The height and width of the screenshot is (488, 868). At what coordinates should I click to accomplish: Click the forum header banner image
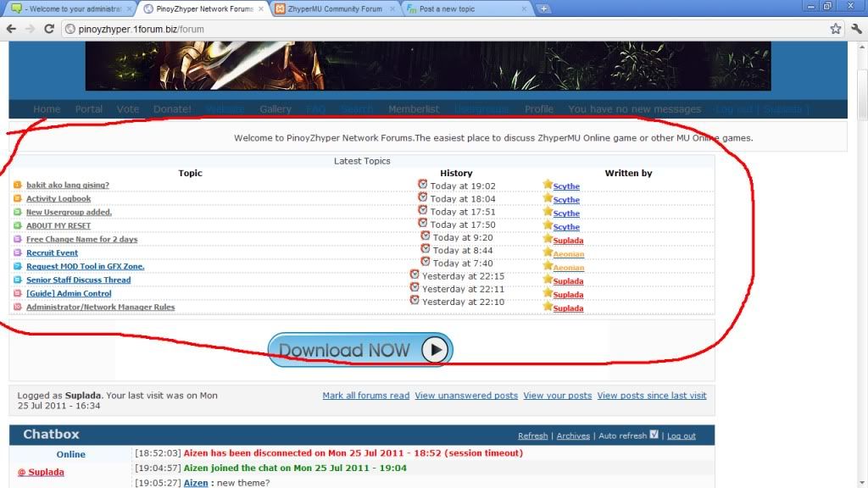(428, 66)
